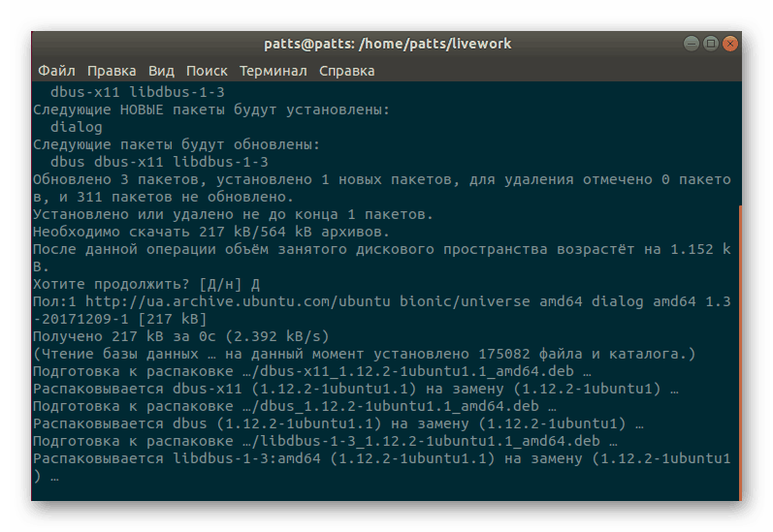
Task: Click line starting '(Чтение базы данных'
Action: [x=365, y=354]
